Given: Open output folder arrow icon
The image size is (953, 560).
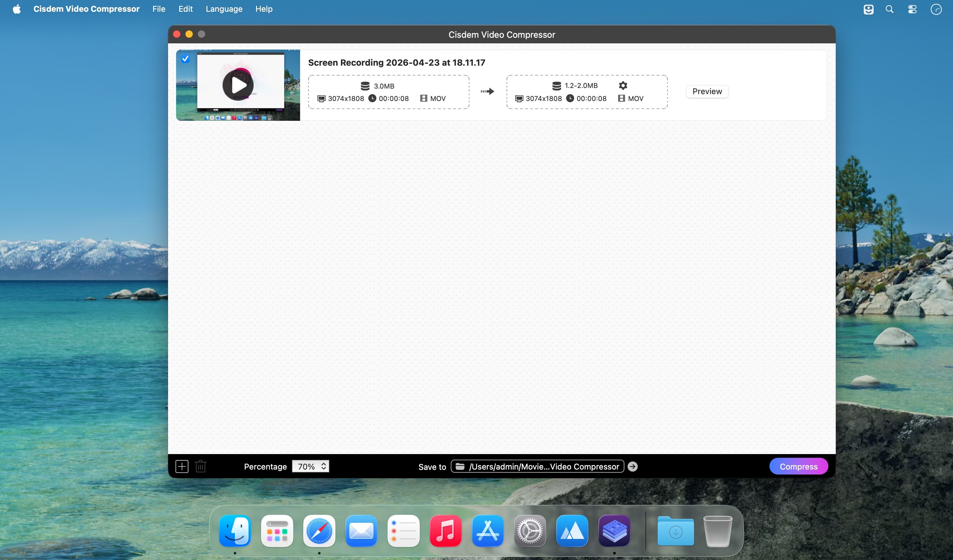Looking at the screenshot, I should click(632, 466).
